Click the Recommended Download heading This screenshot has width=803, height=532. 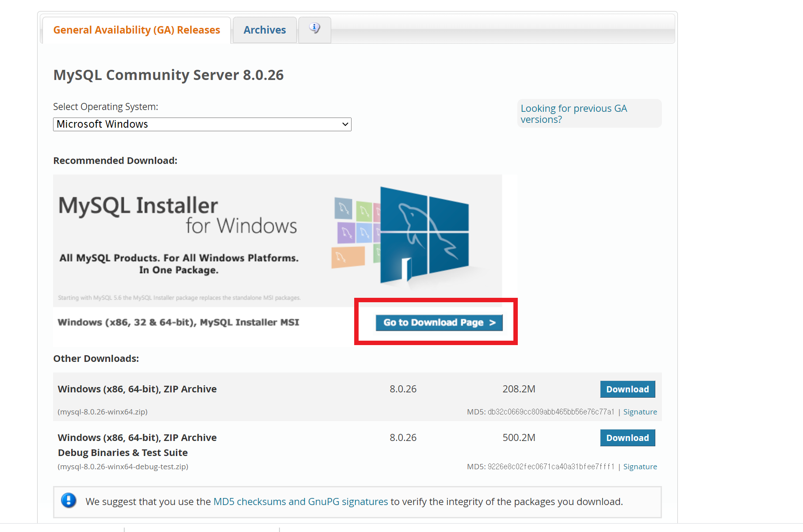115,161
